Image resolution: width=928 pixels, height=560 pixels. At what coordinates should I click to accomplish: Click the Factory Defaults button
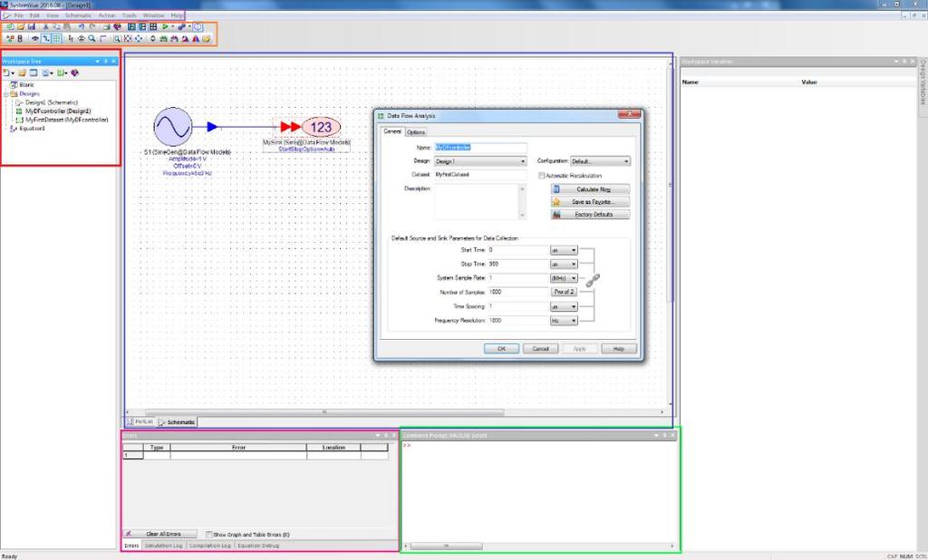pyautogui.click(x=590, y=214)
